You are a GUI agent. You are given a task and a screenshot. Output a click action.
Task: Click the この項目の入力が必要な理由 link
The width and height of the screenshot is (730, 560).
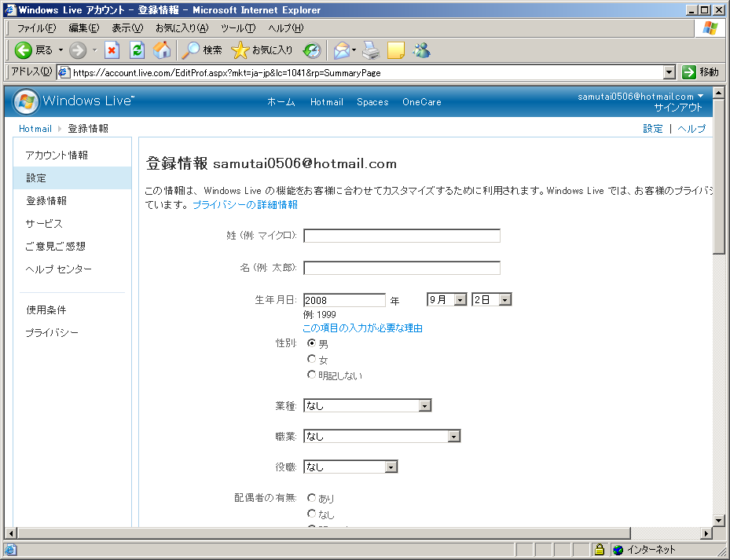point(362,328)
